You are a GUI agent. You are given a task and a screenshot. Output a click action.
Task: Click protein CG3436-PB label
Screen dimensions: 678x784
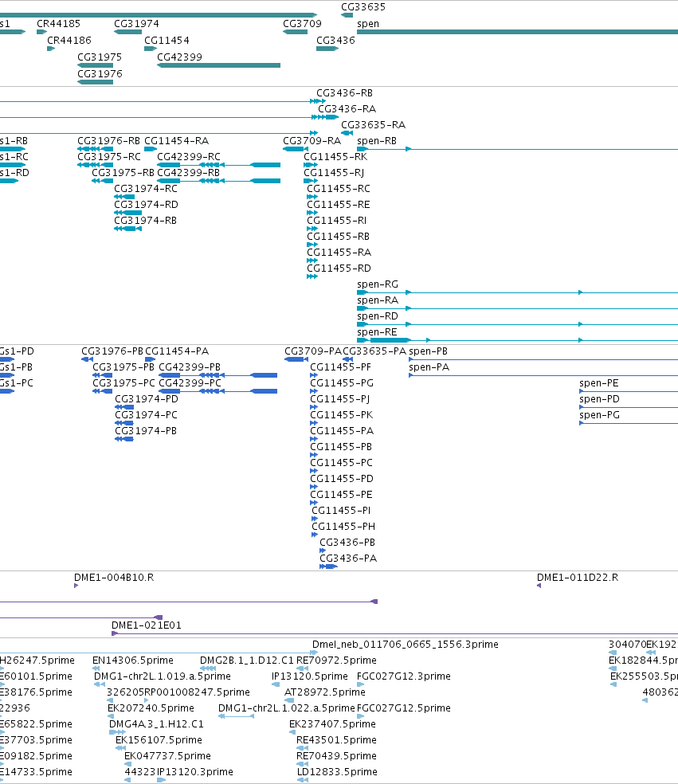pos(347,543)
